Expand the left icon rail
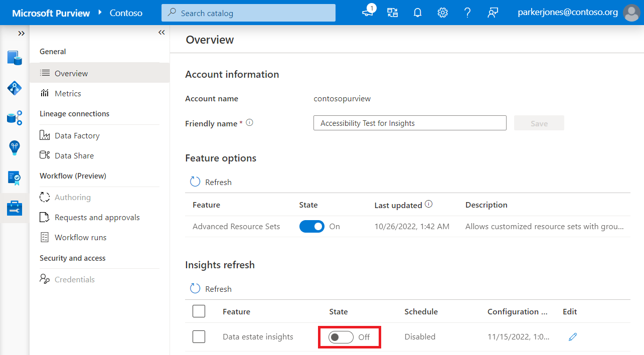The image size is (644, 355). tap(21, 33)
